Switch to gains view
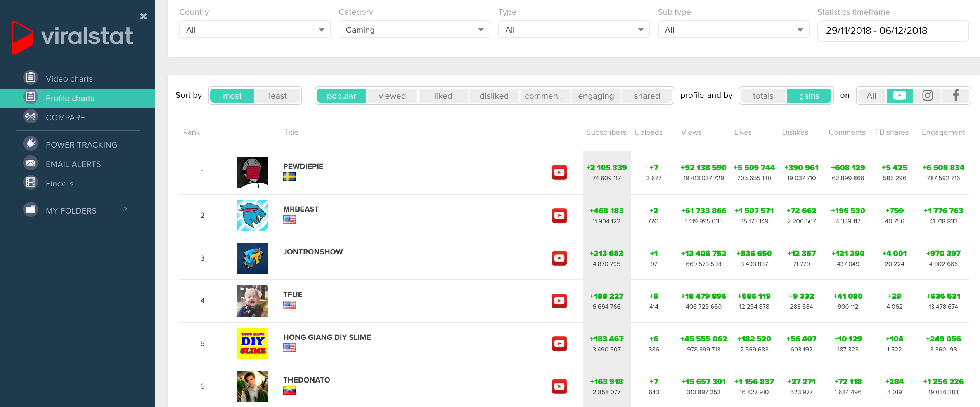The image size is (980, 407). [809, 96]
